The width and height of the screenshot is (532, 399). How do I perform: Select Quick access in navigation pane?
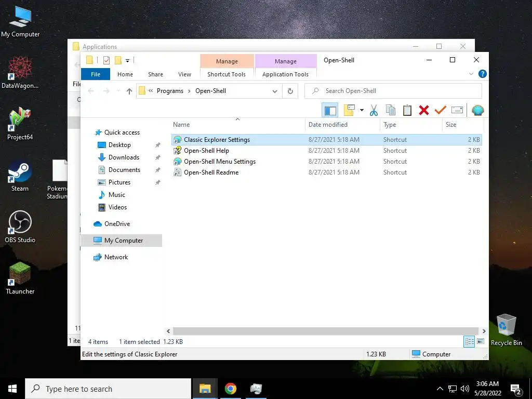(122, 132)
